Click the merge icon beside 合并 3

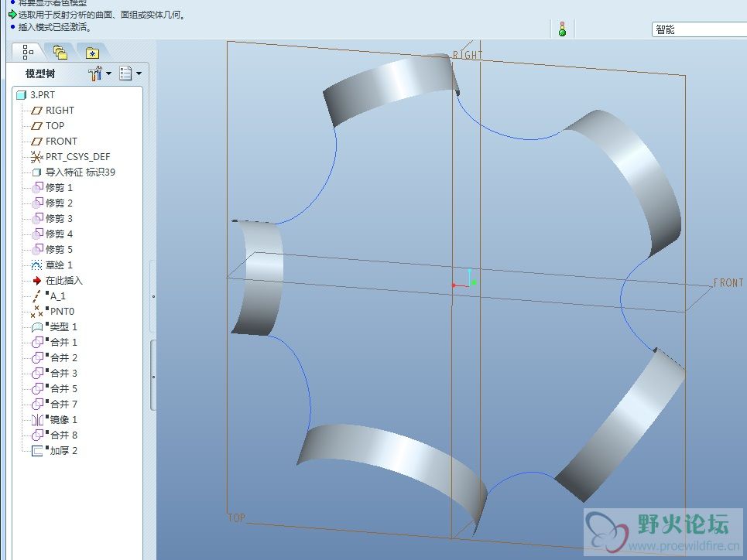[37, 374]
